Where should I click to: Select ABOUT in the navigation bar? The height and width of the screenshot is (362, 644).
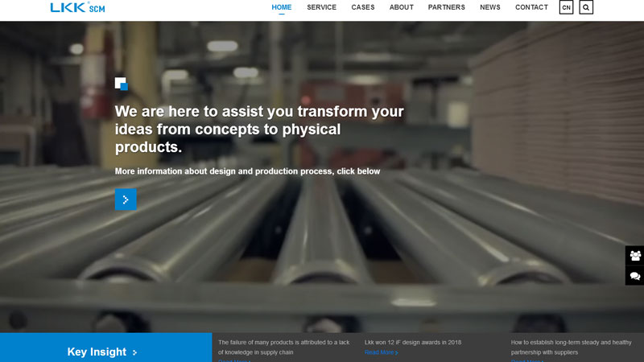point(401,7)
